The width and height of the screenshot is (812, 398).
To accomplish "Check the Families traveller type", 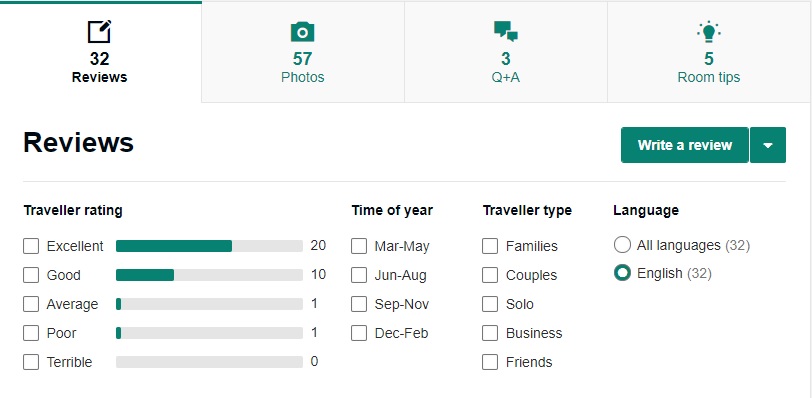I will [x=490, y=246].
